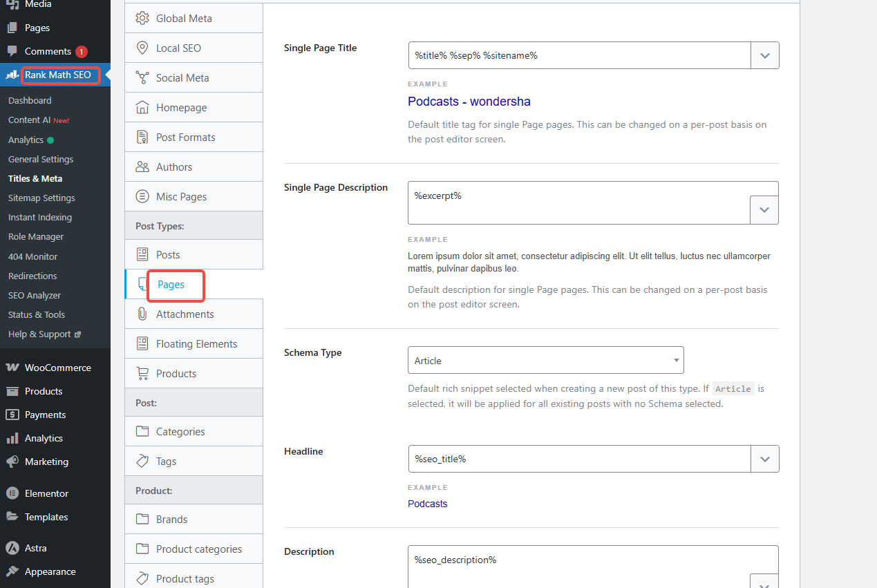Click the Homepage house icon
This screenshot has height=588, width=877.
tap(142, 108)
